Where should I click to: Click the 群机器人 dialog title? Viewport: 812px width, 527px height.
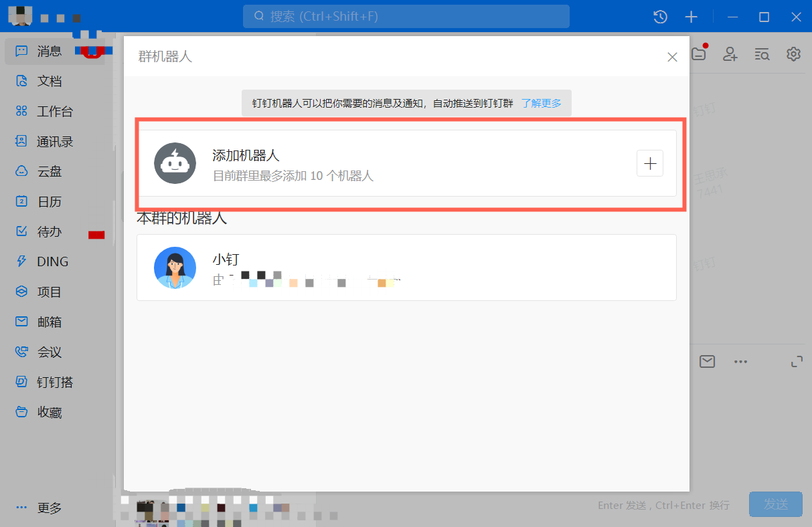165,57
